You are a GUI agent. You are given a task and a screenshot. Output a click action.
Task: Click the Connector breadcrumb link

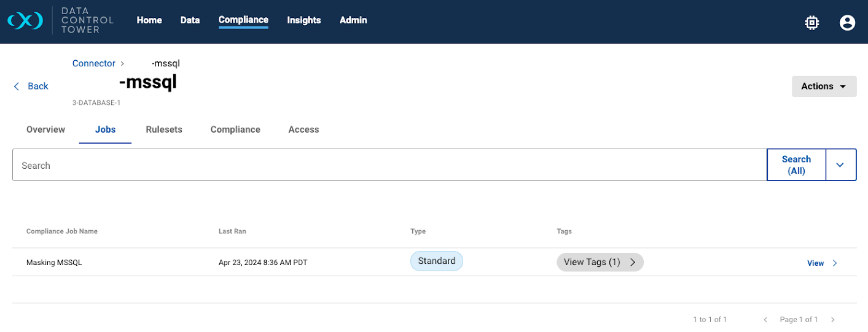tap(93, 63)
